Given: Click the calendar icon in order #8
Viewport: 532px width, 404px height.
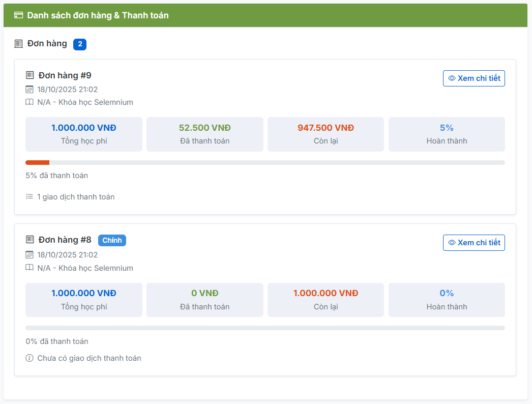Looking at the screenshot, I should tap(29, 255).
